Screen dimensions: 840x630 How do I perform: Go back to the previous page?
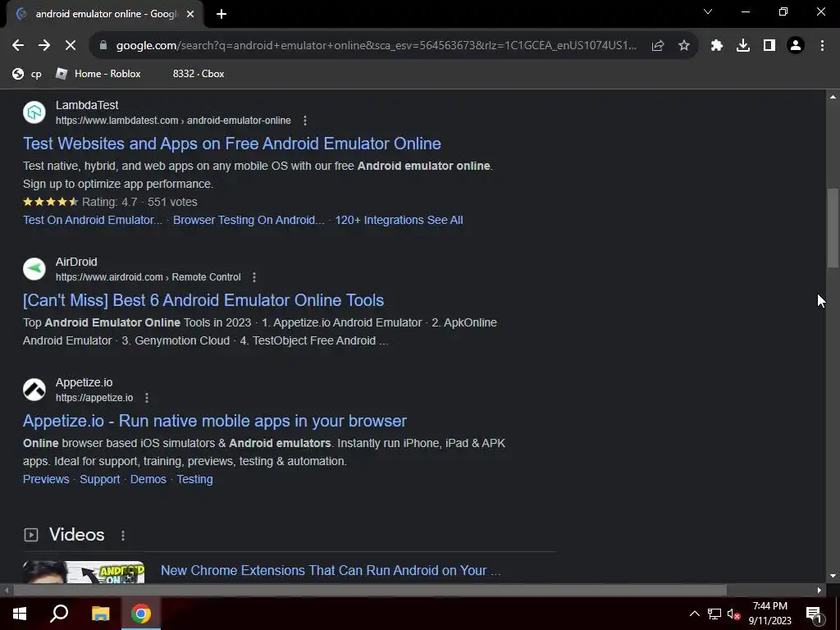tap(18, 46)
